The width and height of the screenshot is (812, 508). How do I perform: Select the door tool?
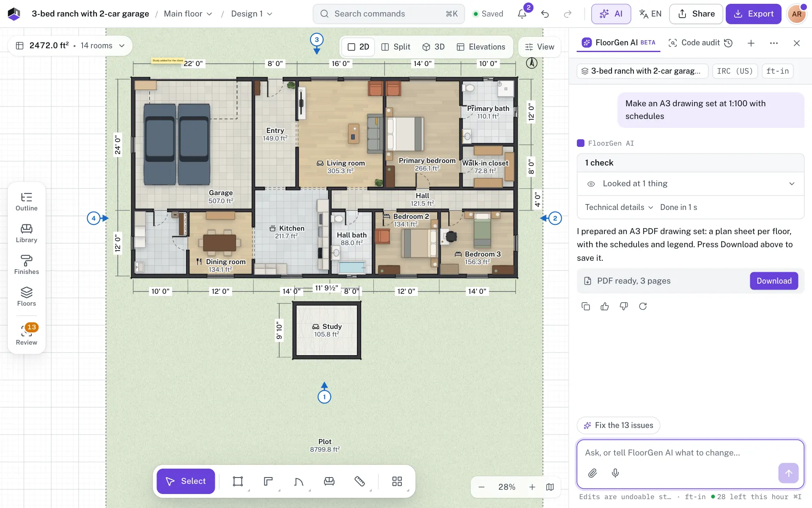pyautogui.click(x=299, y=481)
